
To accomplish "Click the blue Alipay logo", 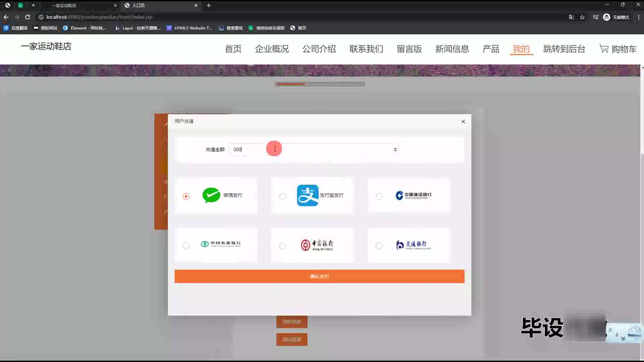I will [x=308, y=195].
